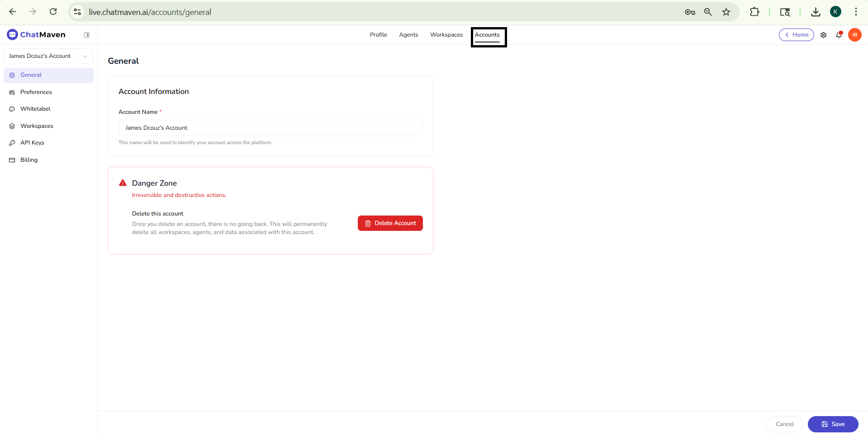This screenshot has height=436, width=868.
Task: Click the Billing card icon
Action: click(x=12, y=159)
